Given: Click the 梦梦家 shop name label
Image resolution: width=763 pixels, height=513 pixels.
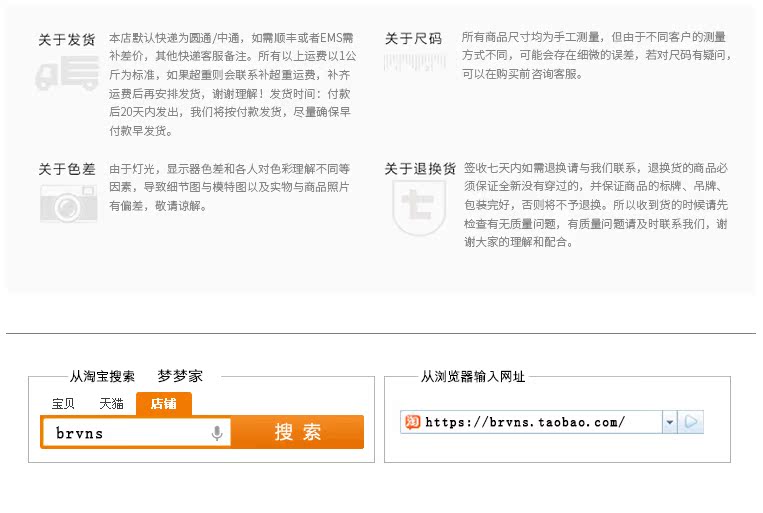Looking at the screenshot, I should pyautogui.click(x=180, y=376).
